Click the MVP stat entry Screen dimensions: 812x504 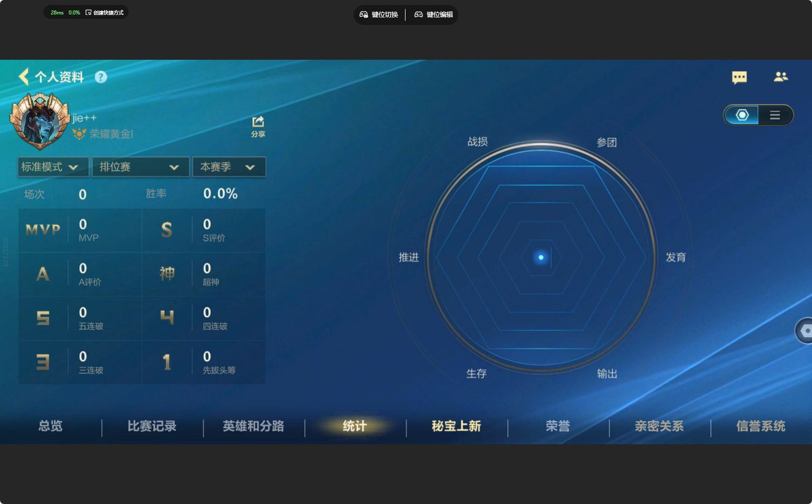click(79, 230)
